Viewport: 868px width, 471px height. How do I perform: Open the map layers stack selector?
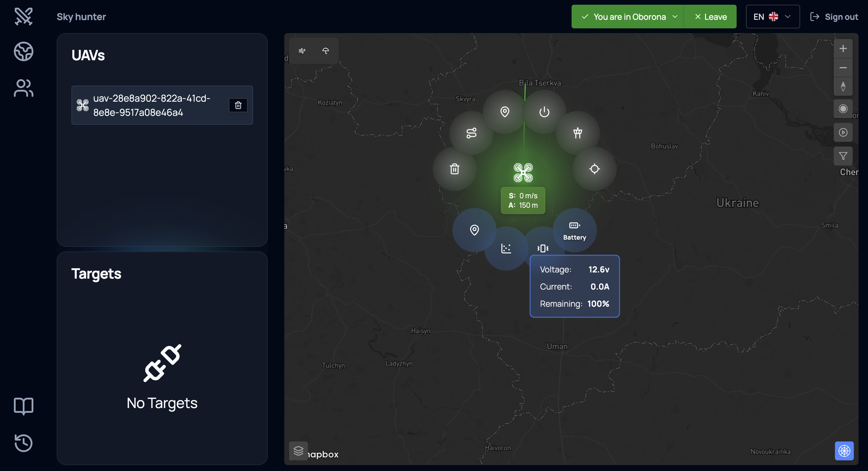point(298,451)
